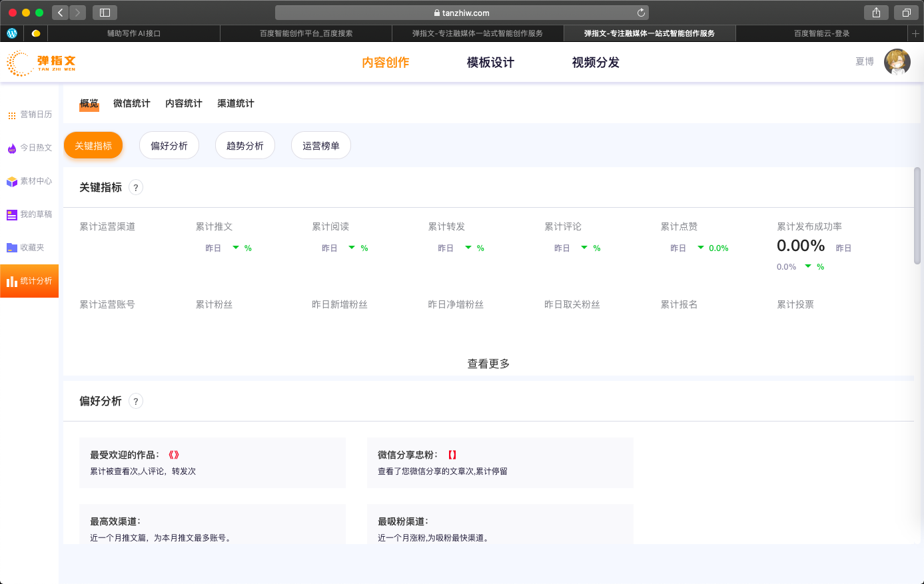Open 模板设计 in top navigation
This screenshot has width=924, height=584.
click(490, 63)
